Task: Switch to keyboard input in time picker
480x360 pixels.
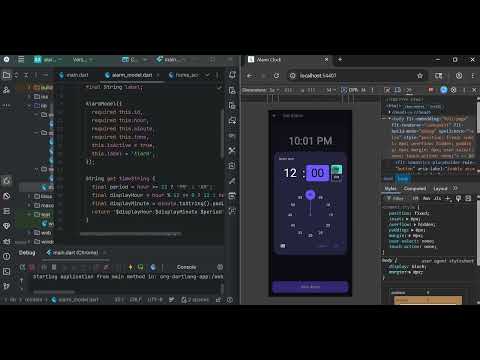Action: (x=283, y=246)
